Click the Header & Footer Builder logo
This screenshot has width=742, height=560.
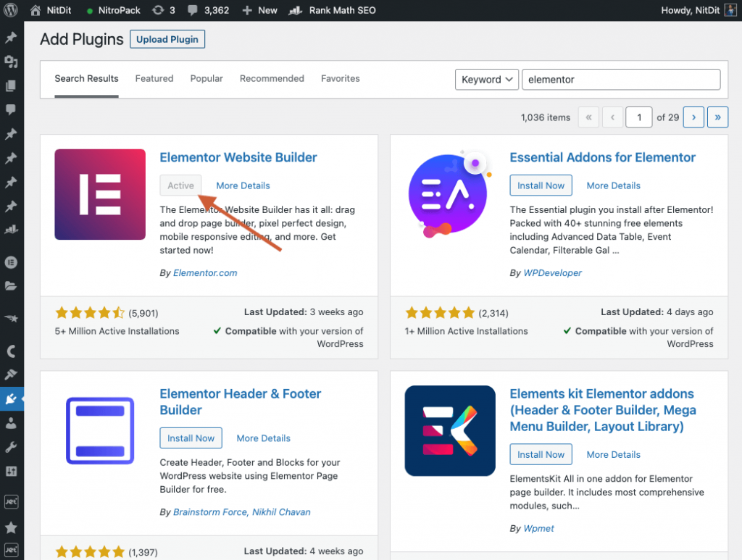pyautogui.click(x=100, y=431)
